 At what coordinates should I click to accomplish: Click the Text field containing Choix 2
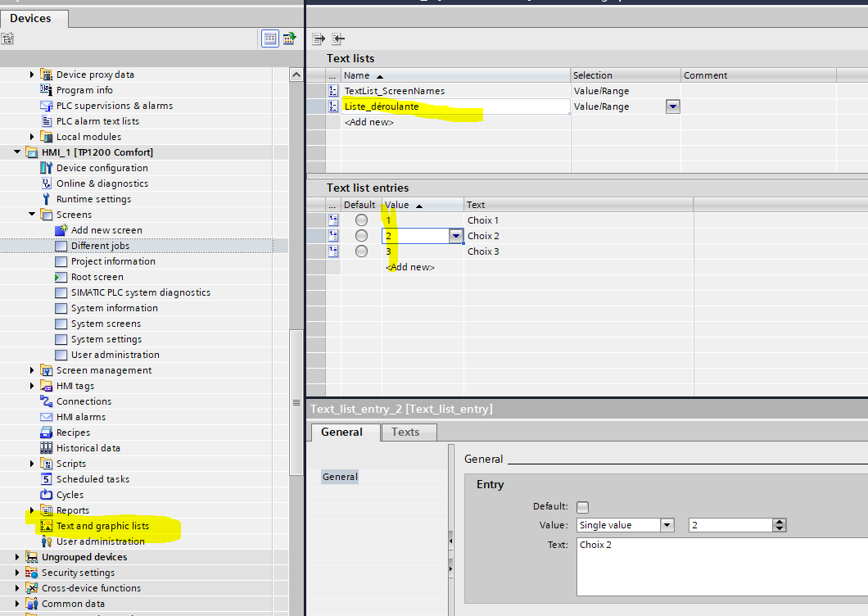click(x=721, y=565)
